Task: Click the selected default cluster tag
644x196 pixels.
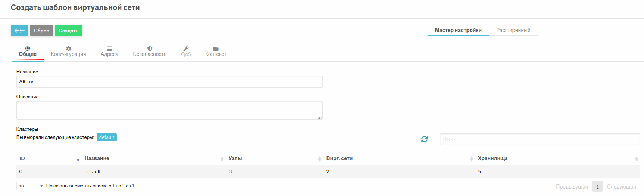Action: tap(107, 137)
